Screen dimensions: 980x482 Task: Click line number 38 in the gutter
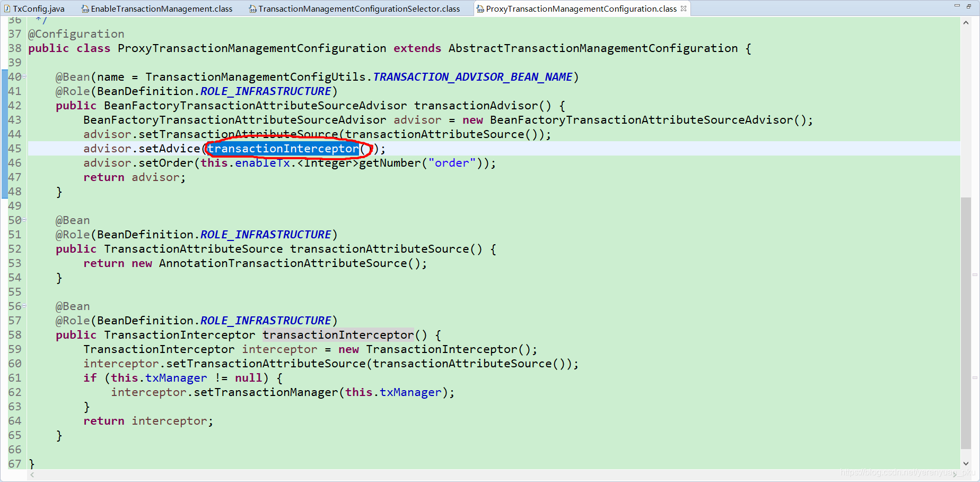15,48
